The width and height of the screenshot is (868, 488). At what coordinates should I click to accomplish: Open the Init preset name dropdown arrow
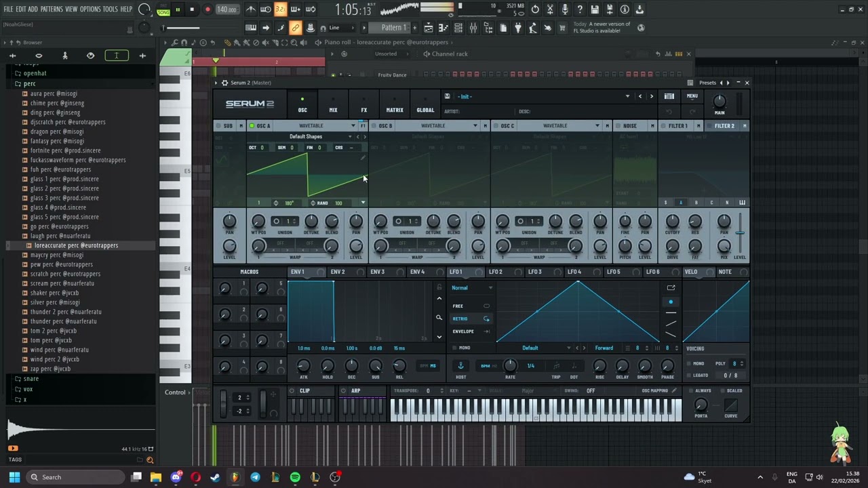pyautogui.click(x=627, y=96)
